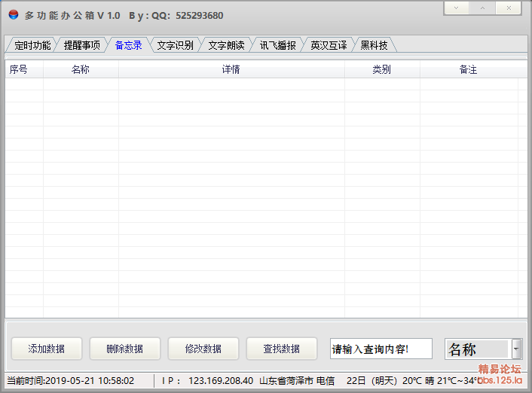The width and height of the screenshot is (532, 393).
Task: Open the 讯飞播报 tab
Action: pos(278,45)
